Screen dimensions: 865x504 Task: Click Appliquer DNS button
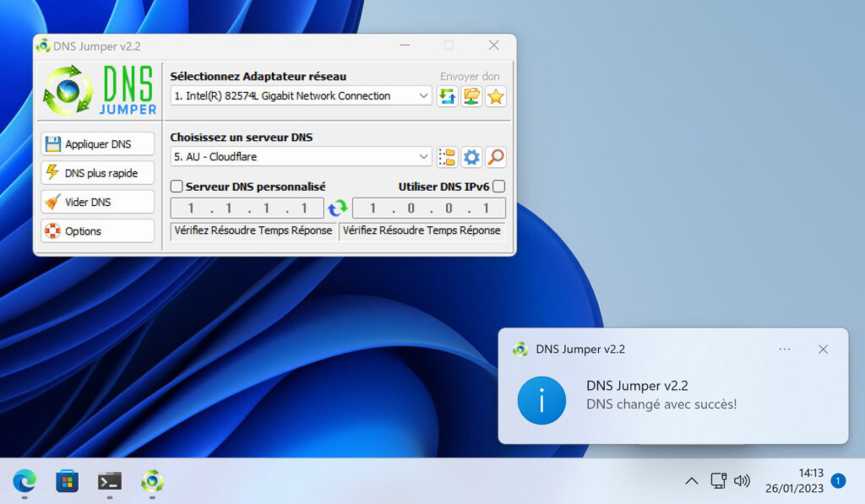coord(98,144)
